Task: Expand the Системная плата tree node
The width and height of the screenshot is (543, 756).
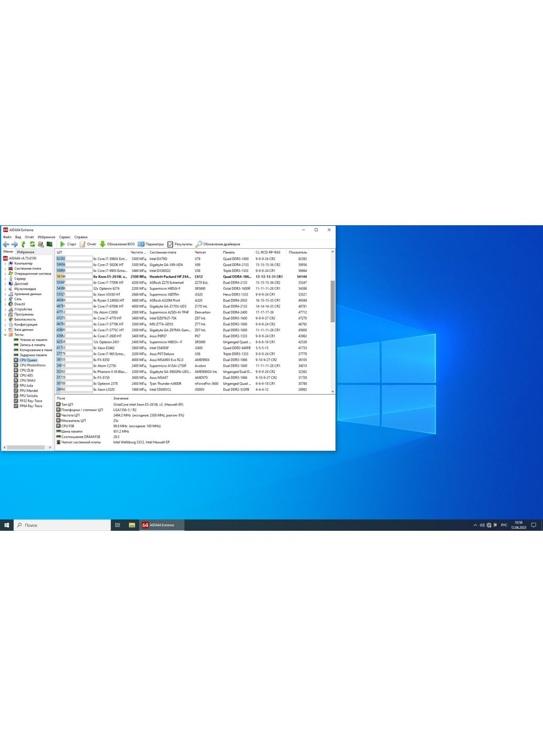Action: [x=5, y=268]
